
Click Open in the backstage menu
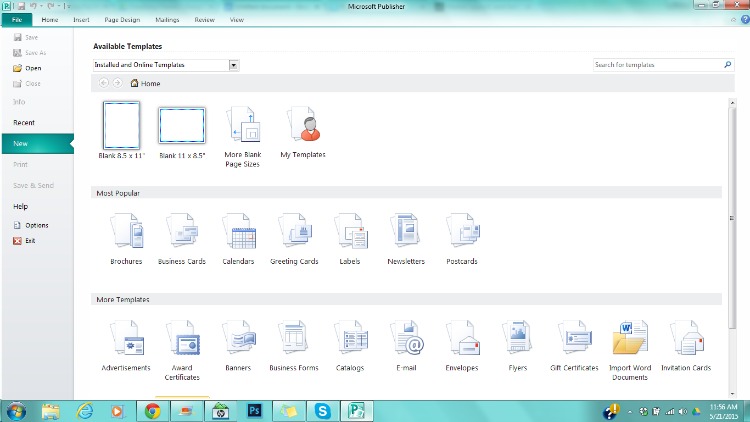[27, 68]
